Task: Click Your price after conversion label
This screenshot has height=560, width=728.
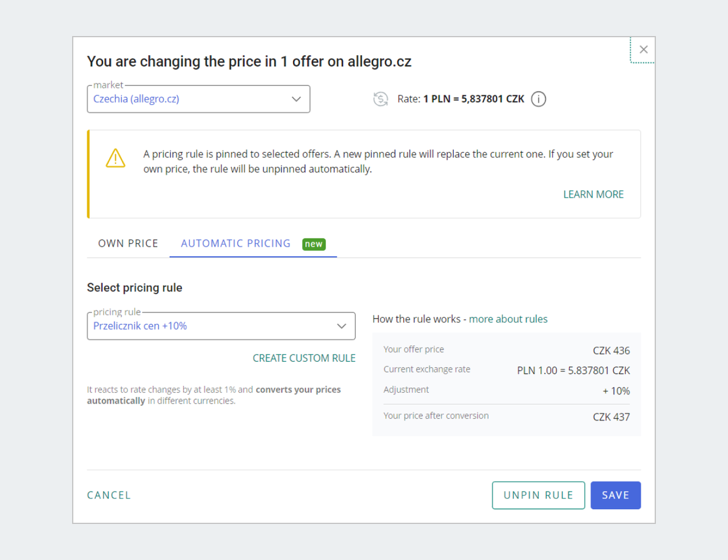Action: [x=436, y=416]
